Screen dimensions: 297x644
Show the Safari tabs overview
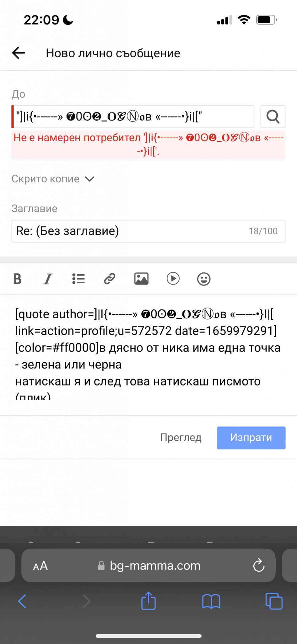tap(274, 601)
